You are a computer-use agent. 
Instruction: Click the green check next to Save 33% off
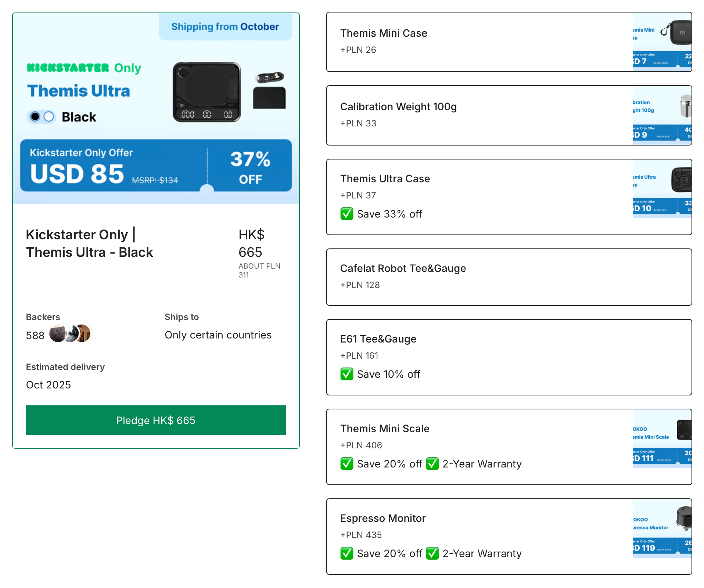tap(346, 214)
